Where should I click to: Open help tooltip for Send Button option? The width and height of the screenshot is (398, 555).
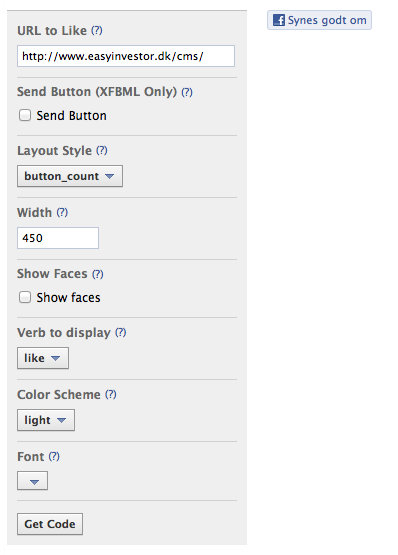click(187, 92)
